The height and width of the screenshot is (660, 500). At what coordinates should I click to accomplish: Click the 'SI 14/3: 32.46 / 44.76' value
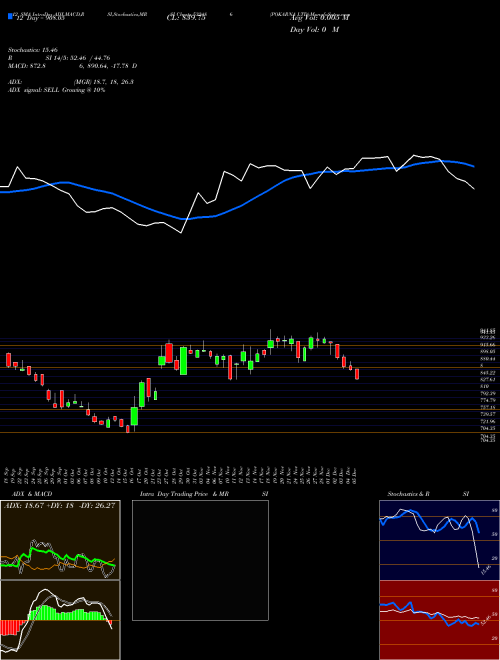click(77, 58)
